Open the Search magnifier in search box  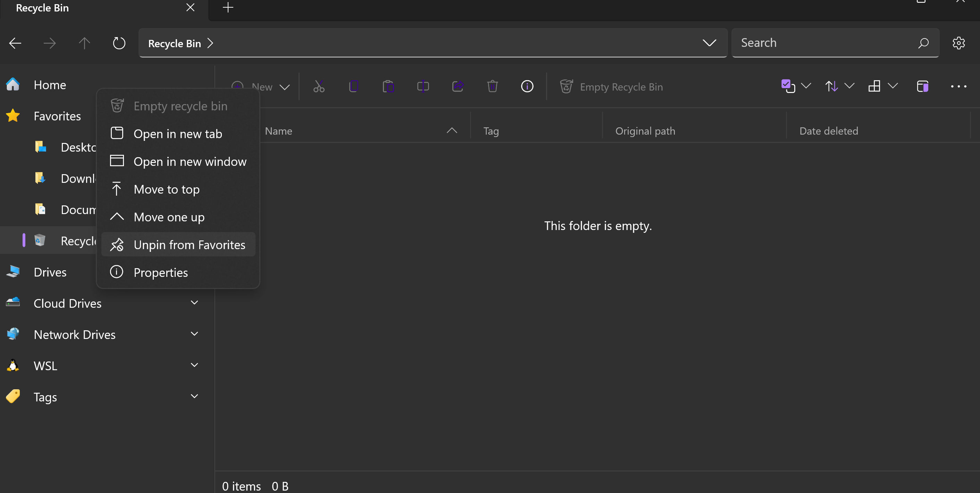(x=923, y=43)
